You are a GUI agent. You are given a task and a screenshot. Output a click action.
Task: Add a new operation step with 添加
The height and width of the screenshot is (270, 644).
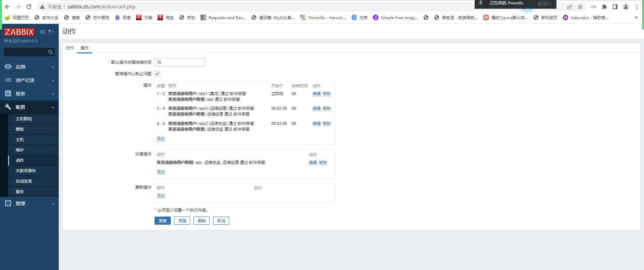click(161, 139)
